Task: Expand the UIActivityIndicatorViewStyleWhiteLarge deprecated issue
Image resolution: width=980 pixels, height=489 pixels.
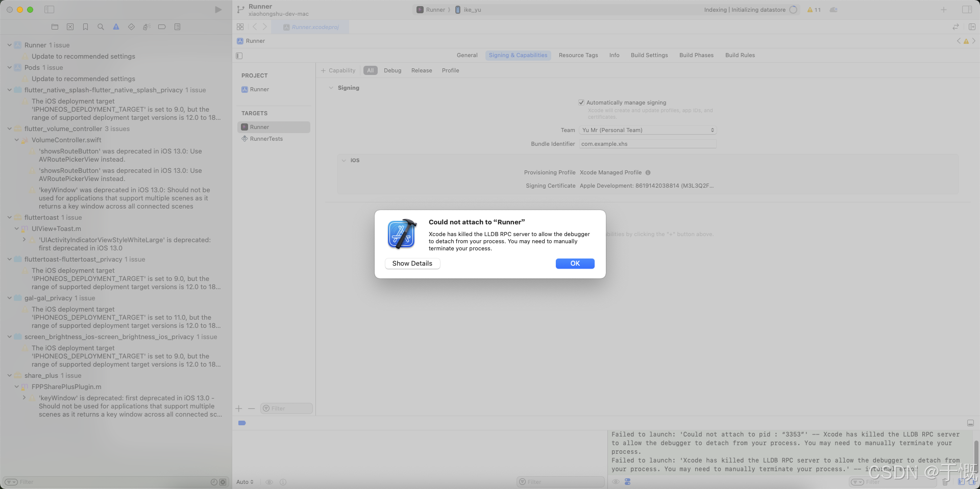Action: 24,240
